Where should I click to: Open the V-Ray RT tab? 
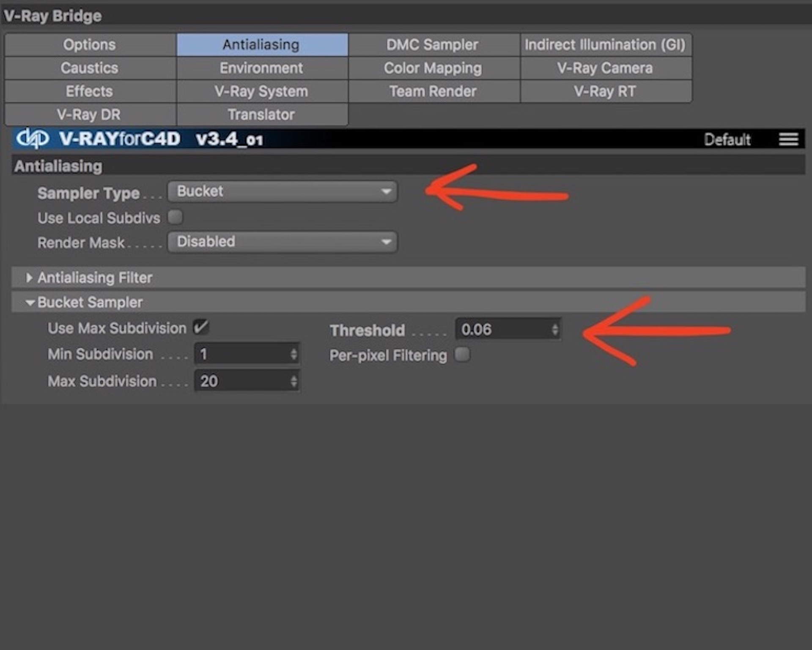pos(606,91)
